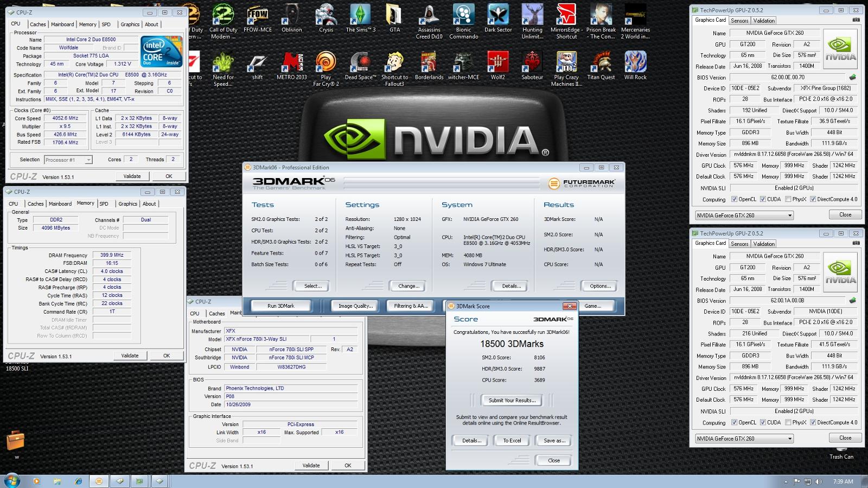Screen dimensions: 868x488
Task: Select The Sims 3 desktop icon
Action: click(x=360, y=18)
